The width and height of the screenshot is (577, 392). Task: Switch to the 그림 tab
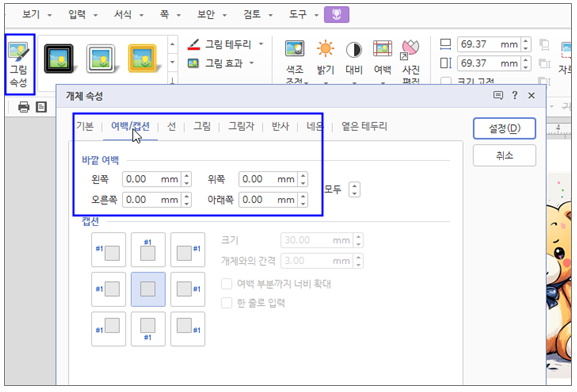[202, 126]
